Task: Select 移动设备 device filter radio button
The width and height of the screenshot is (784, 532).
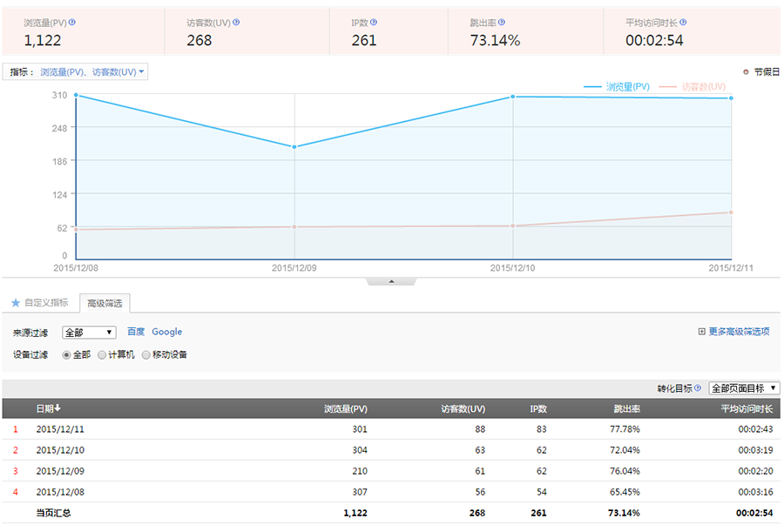Action: (146, 355)
